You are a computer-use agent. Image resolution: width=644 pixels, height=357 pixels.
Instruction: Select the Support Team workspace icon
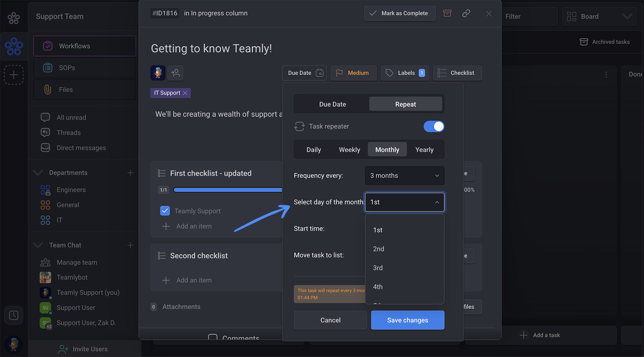pyautogui.click(x=14, y=47)
